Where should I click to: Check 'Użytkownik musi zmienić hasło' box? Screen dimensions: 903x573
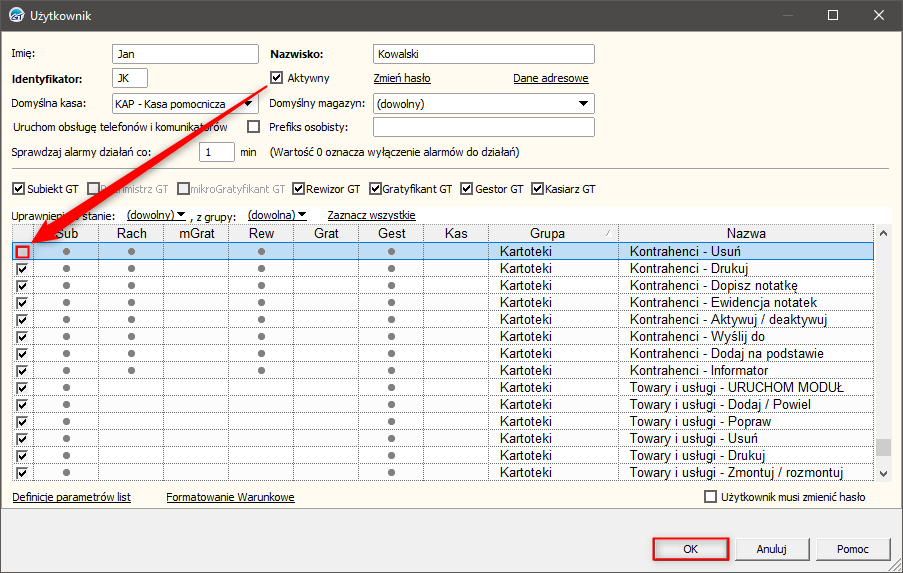(711, 497)
